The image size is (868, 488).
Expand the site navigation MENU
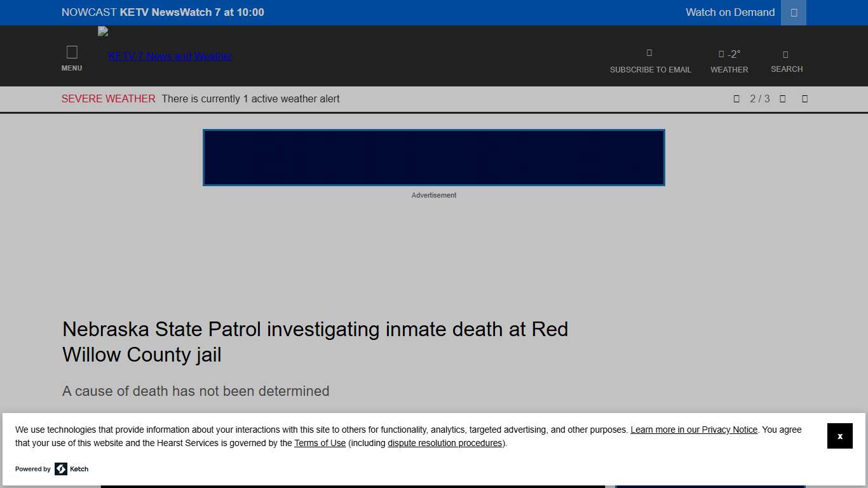pos(72,56)
